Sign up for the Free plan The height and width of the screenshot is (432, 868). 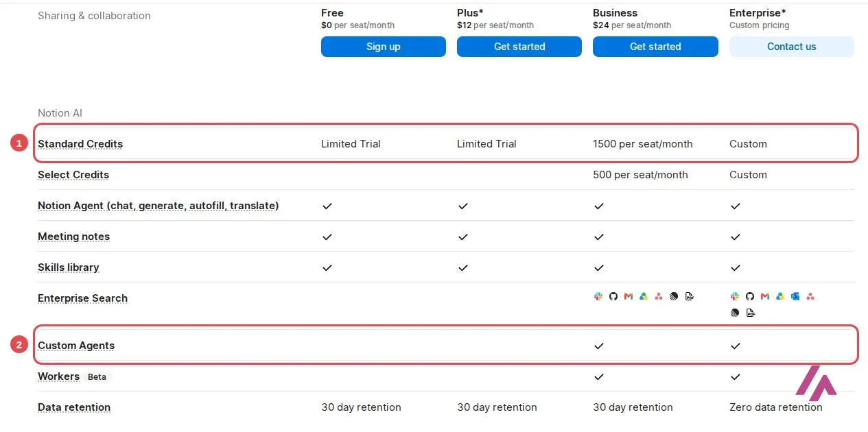384,47
